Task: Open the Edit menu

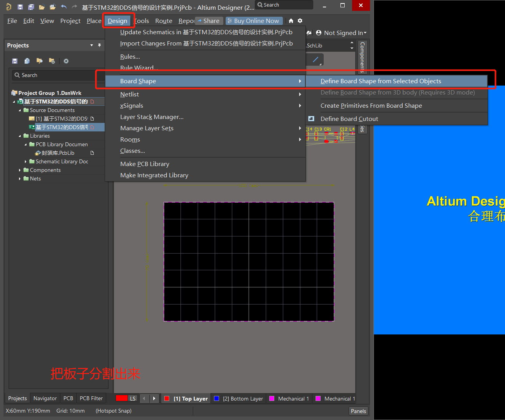Action: (29, 21)
